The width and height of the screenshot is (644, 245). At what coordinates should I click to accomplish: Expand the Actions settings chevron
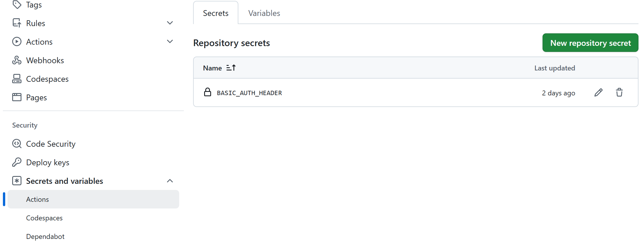(170, 41)
